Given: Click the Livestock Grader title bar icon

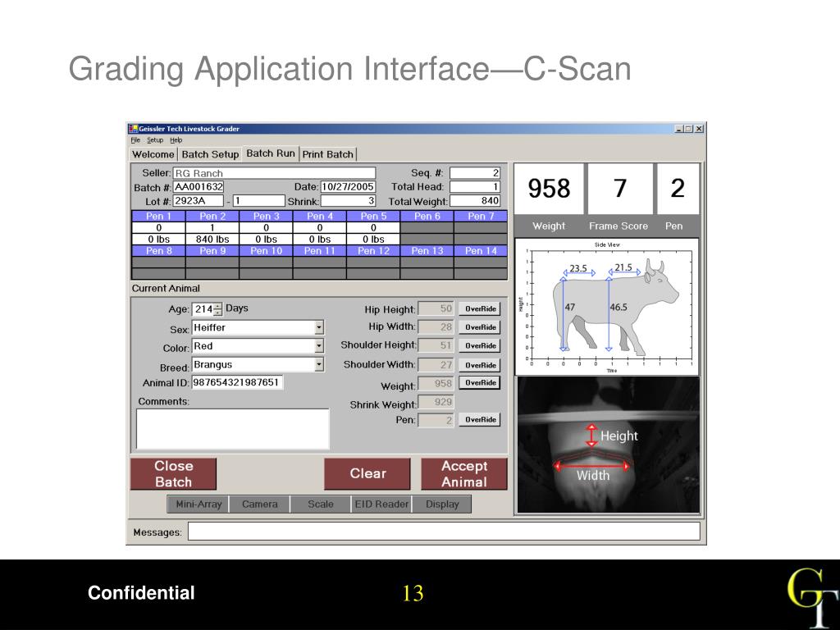Looking at the screenshot, I should pyautogui.click(x=133, y=129).
